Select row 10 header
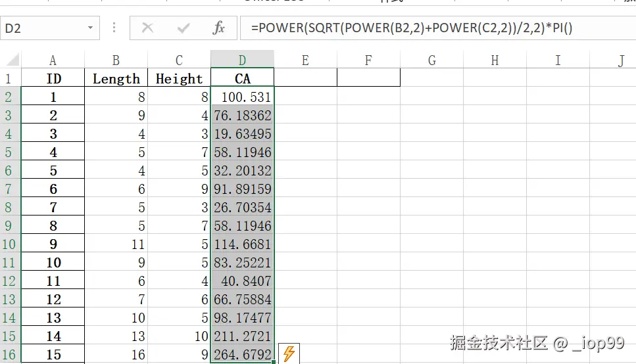636x364 pixels. point(10,244)
